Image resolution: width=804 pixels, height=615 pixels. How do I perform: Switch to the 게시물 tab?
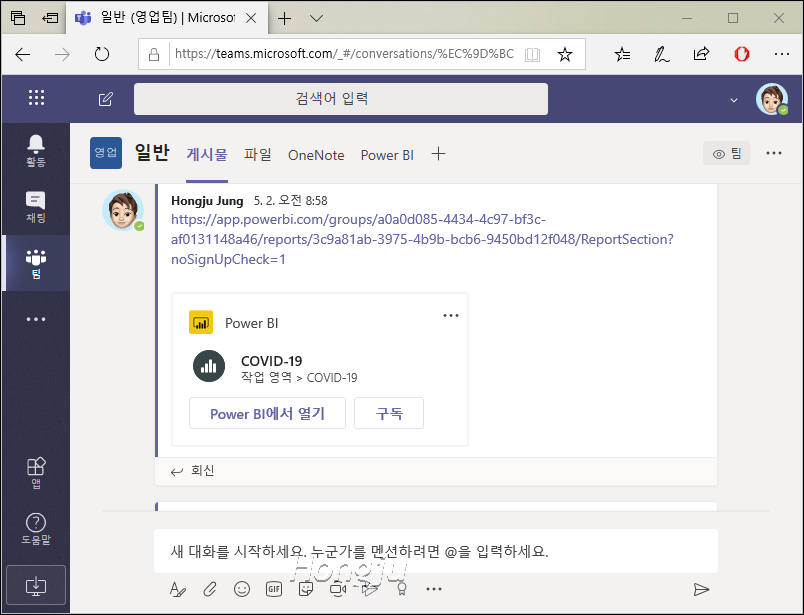click(x=207, y=154)
